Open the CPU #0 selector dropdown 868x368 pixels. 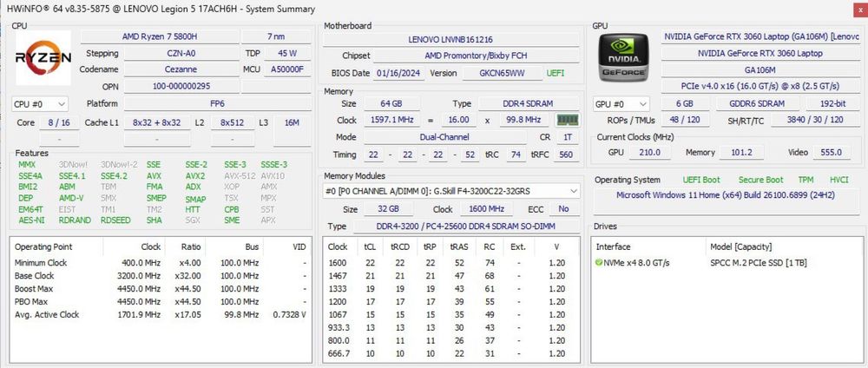pos(40,104)
